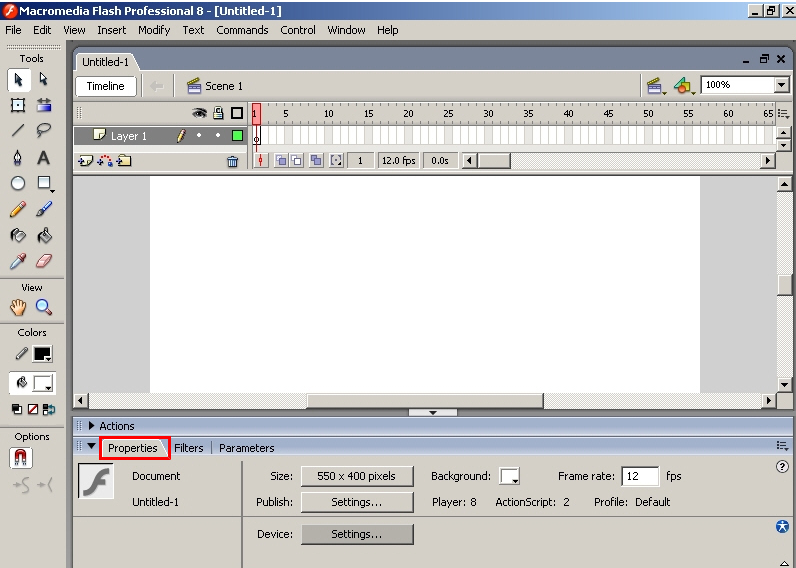
Task: Click the Black and White colors button
Action: click(x=17, y=409)
